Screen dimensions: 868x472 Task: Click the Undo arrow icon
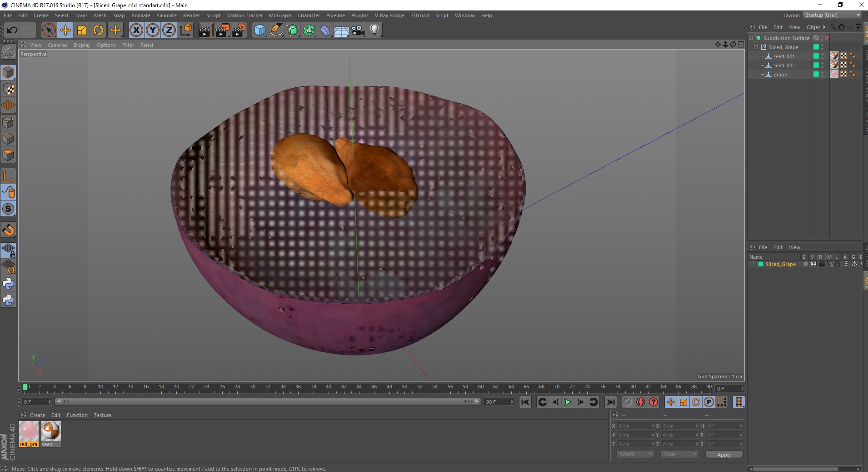click(12, 30)
